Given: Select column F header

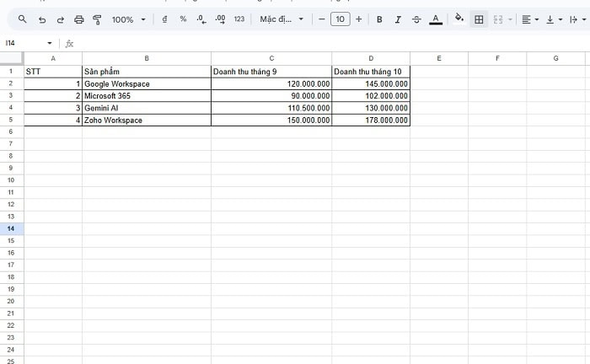Looking at the screenshot, I should (497, 58).
